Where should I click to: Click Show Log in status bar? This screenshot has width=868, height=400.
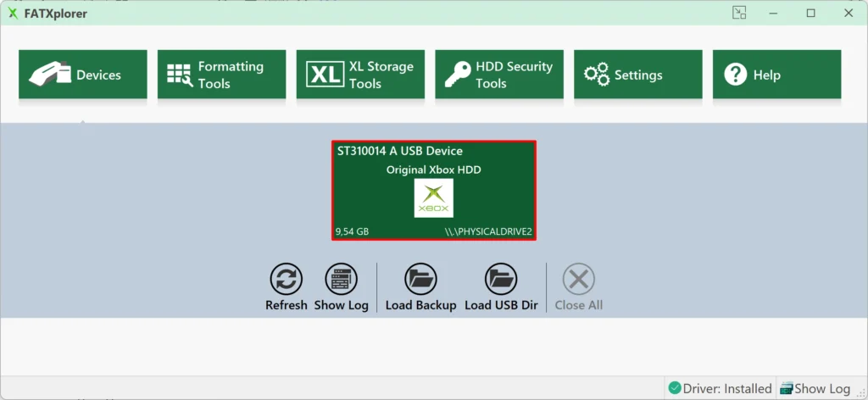point(815,388)
